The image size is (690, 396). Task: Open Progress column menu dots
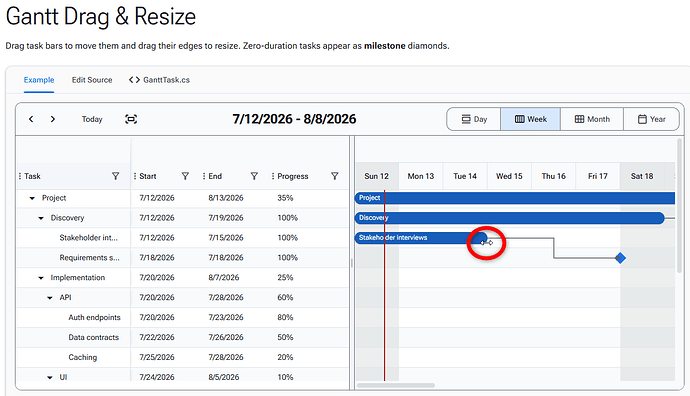[273, 176]
